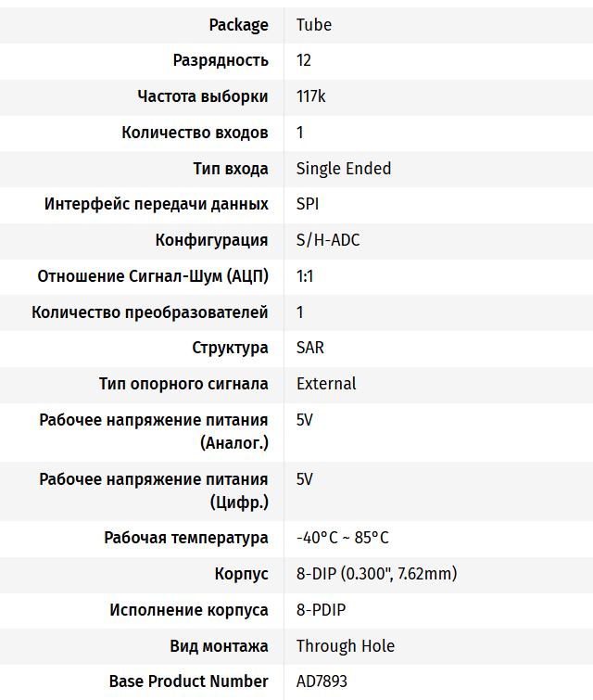The height and width of the screenshot is (700, 593).
Task: Click the 'SPI' interface value
Action: 308,204
